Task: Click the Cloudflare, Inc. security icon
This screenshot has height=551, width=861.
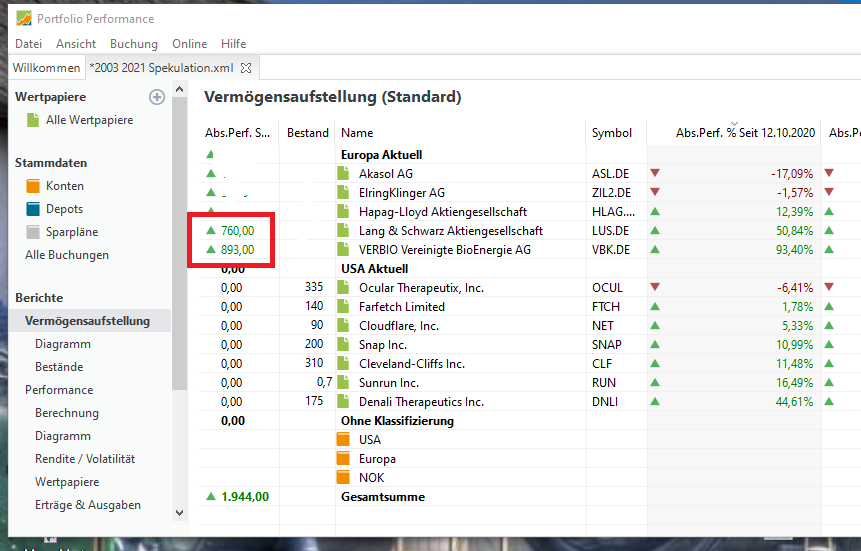Action: (x=343, y=325)
